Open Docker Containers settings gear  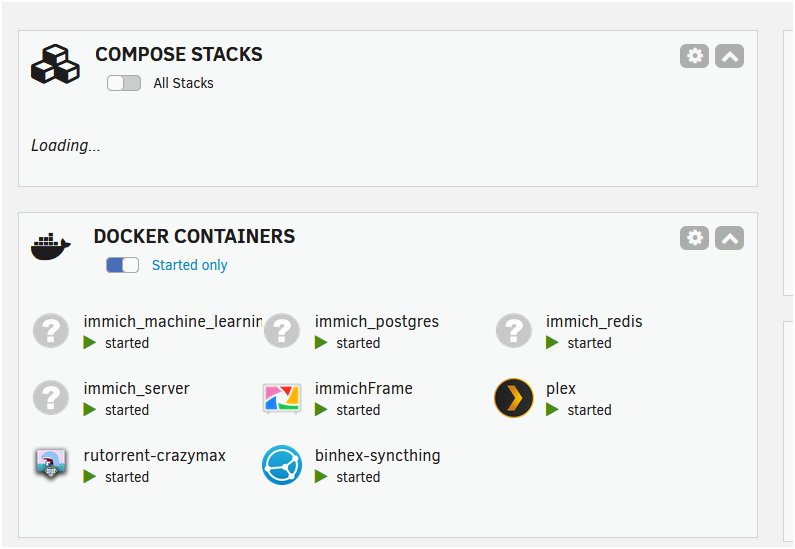click(695, 238)
